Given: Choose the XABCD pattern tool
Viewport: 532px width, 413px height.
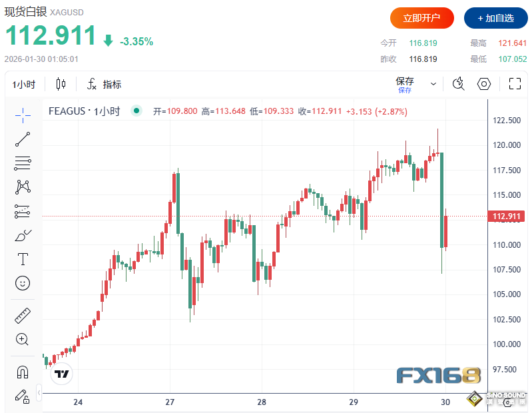Looking at the screenshot, I should click(23, 187).
